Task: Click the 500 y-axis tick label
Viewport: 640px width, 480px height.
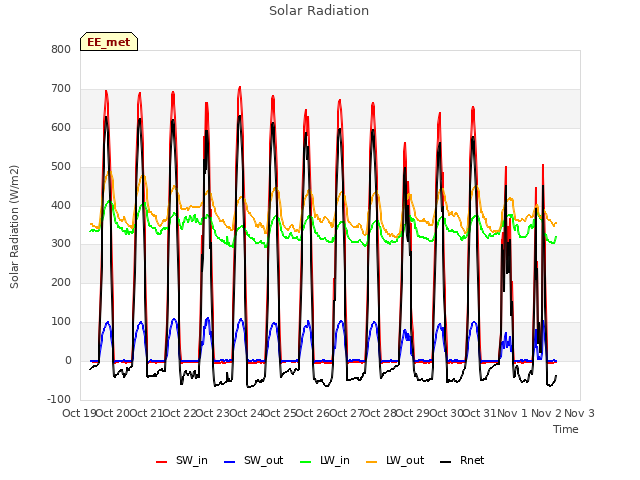Action: coord(61,166)
